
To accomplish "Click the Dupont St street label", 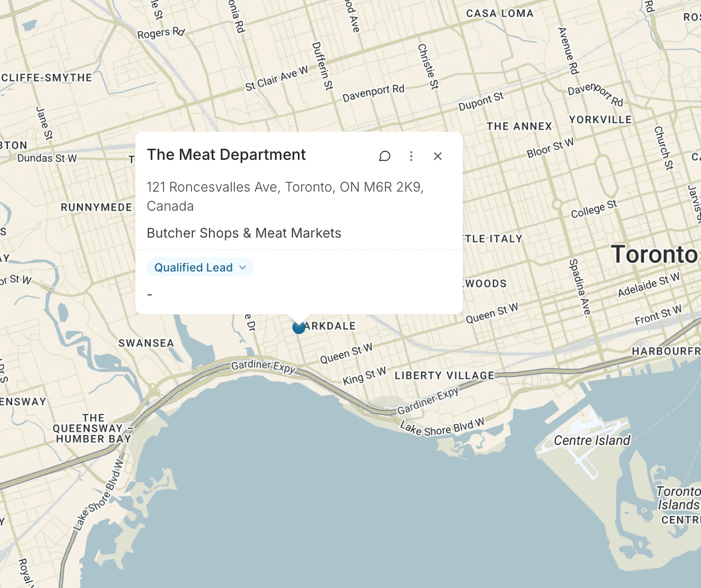I will click(481, 102).
